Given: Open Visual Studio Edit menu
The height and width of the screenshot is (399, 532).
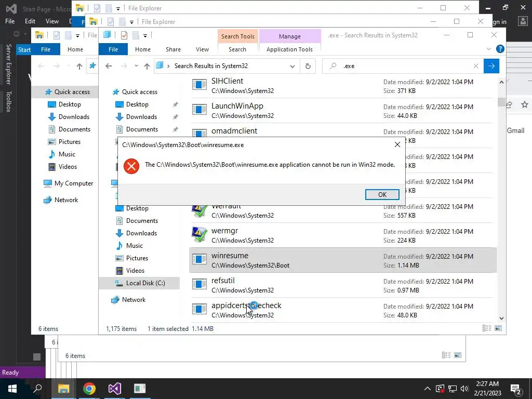Looking at the screenshot, I should point(30,21).
